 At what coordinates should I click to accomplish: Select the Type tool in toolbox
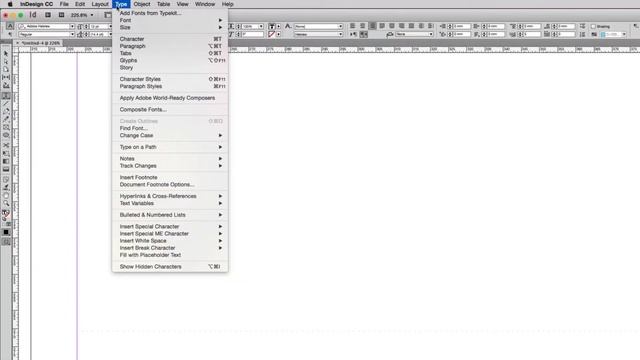6,96
